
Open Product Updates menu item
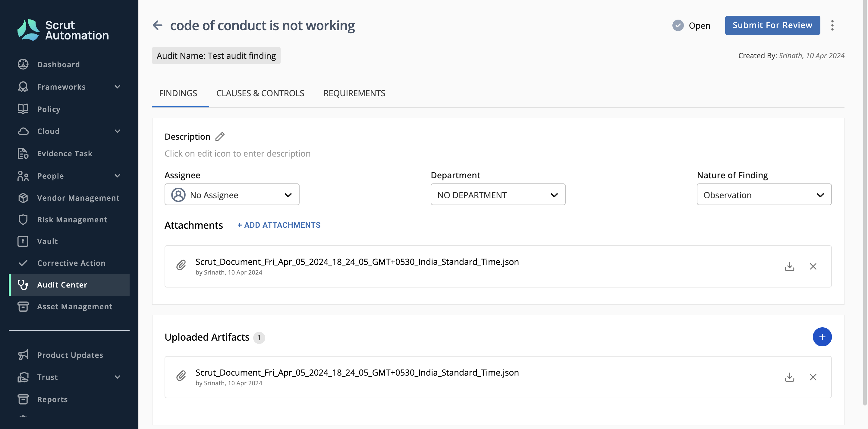tap(70, 355)
